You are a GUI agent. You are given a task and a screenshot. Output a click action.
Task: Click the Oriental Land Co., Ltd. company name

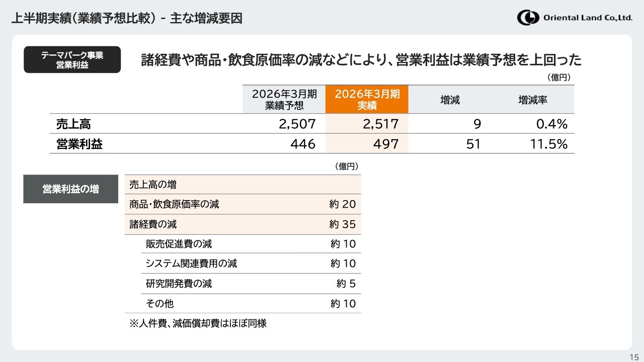pos(587,18)
